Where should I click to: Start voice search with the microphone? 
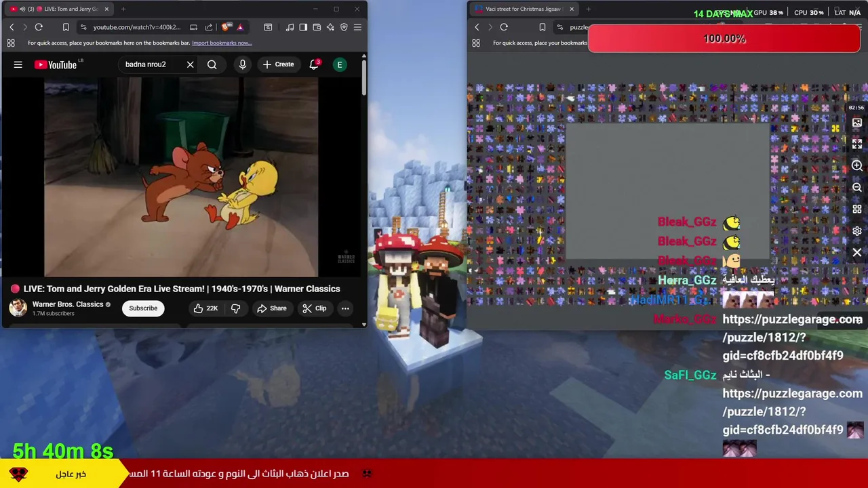tap(243, 64)
